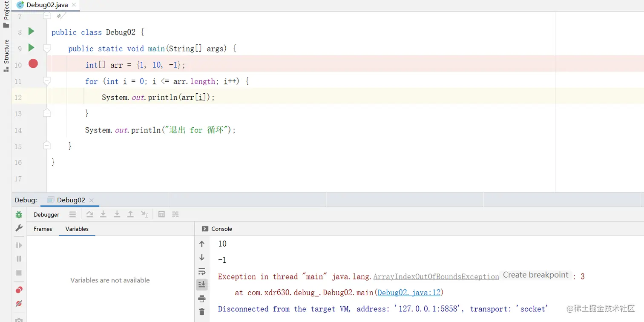This screenshot has height=322, width=644.
Task: Clear console with the trash icon
Action: point(202,312)
